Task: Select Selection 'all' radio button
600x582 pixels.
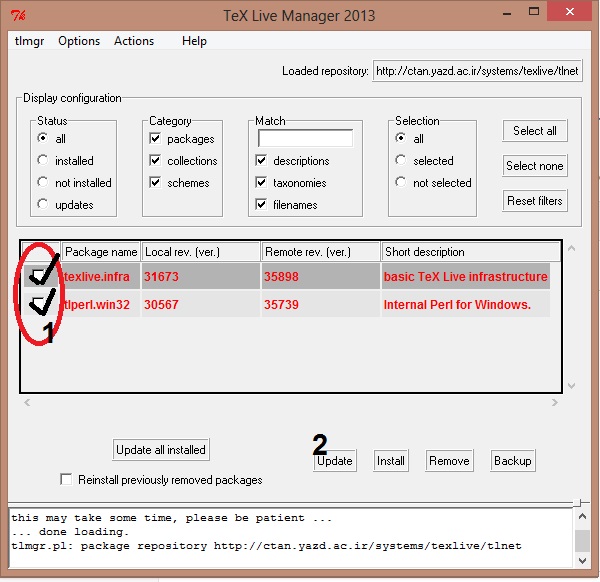Action: click(401, 138)
